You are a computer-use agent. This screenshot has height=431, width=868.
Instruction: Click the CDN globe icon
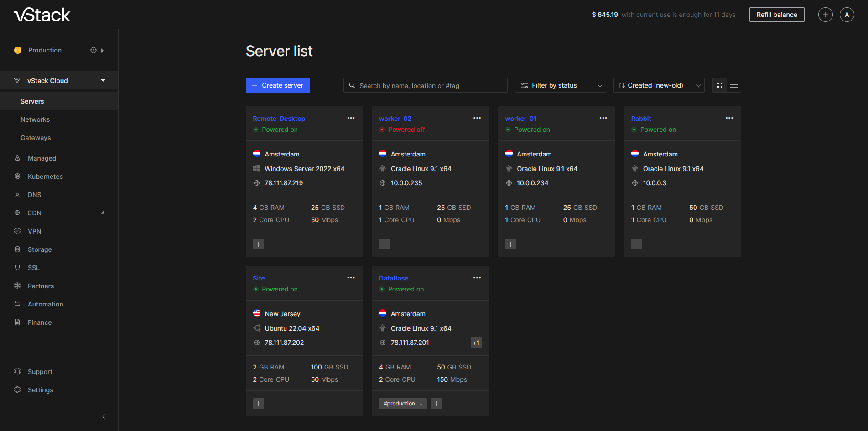tap(17, 213)
